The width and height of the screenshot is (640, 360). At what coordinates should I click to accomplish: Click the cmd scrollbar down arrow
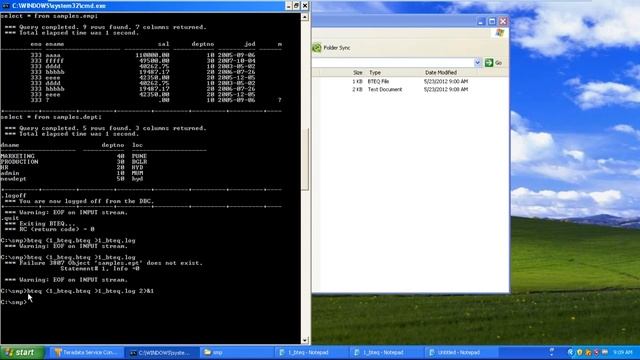click(305, 340)
